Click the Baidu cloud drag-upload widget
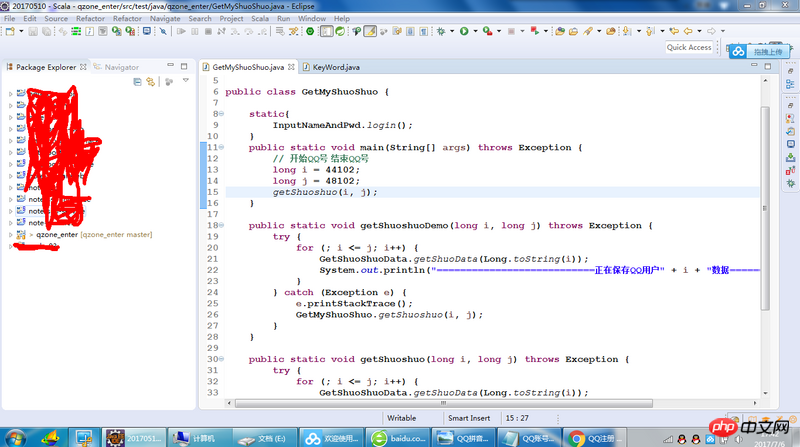 point(759,52)
